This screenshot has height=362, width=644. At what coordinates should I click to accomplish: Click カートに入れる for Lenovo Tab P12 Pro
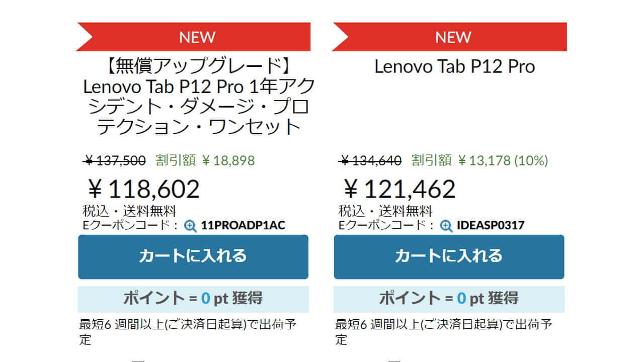449,256
